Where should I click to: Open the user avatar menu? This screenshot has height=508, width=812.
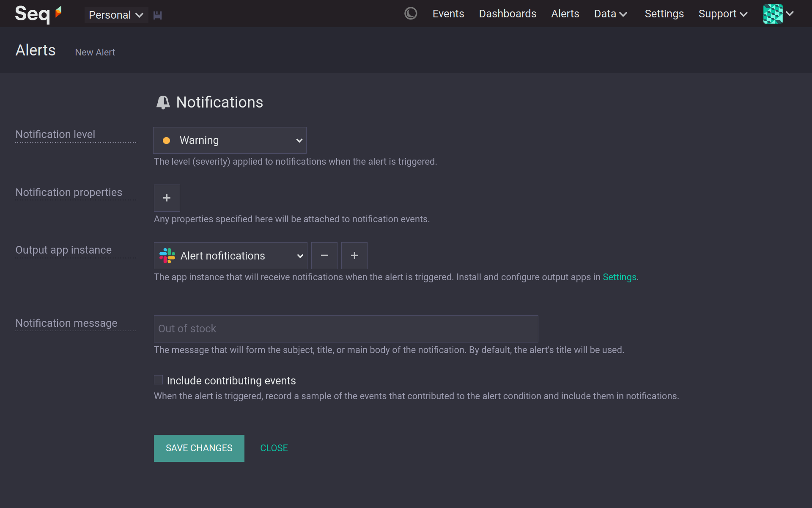(779, 14)
